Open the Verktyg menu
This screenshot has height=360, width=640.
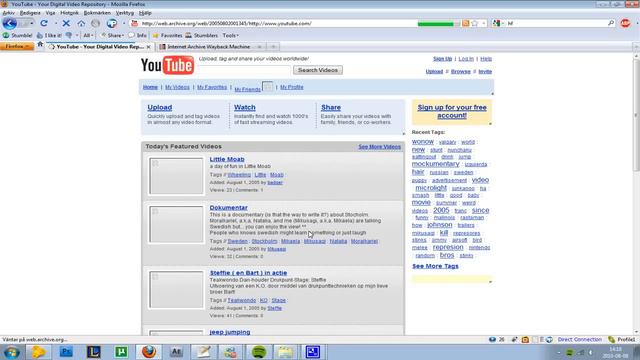[124, 13]
